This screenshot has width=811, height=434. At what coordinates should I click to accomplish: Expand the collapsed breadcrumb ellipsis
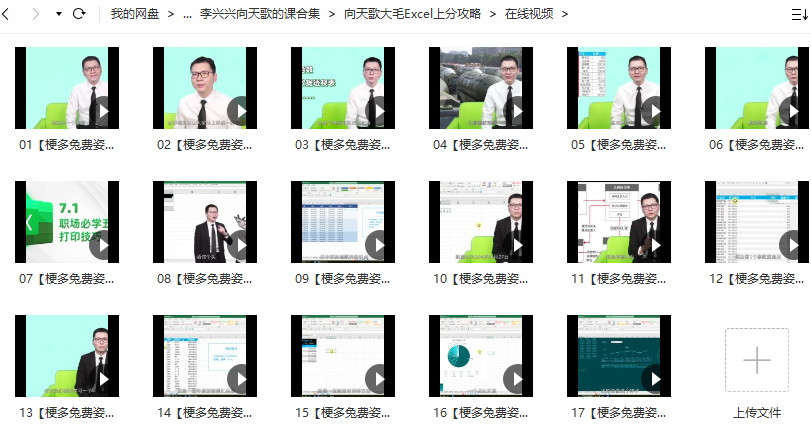[x=188, y=14]
